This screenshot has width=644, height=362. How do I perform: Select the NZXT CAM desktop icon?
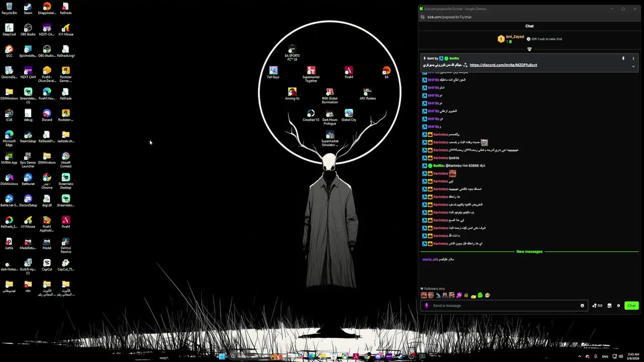click(x=28, y=72)
